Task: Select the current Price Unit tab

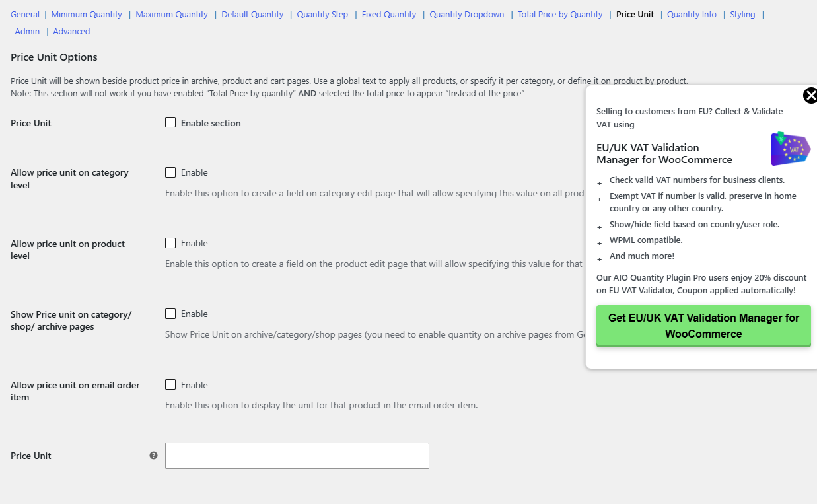Action: [635, 14]
